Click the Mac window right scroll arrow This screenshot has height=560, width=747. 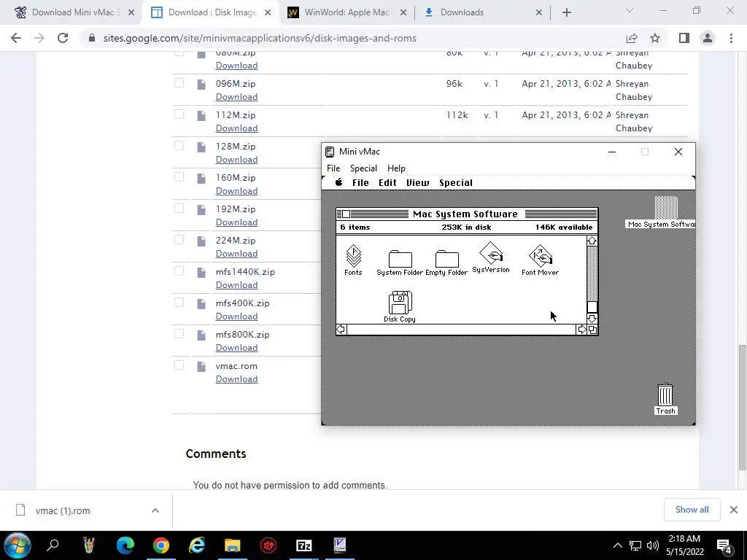click(581, 330)
